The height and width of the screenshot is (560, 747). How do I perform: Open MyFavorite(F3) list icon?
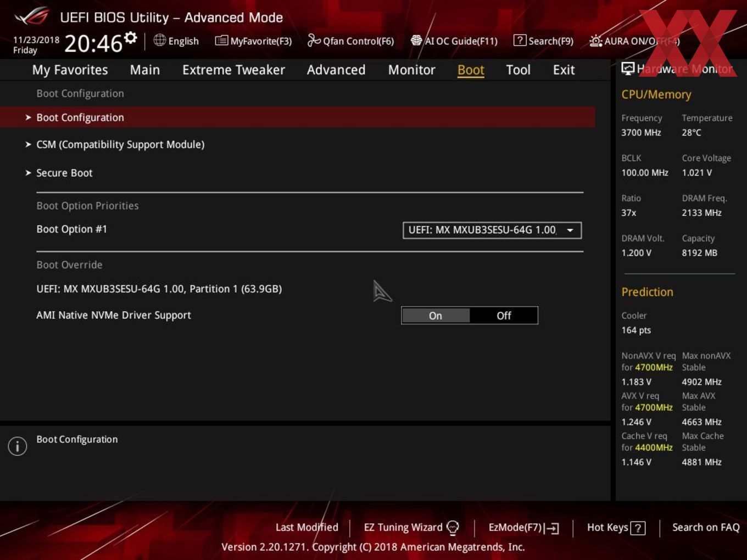[221, 41]
